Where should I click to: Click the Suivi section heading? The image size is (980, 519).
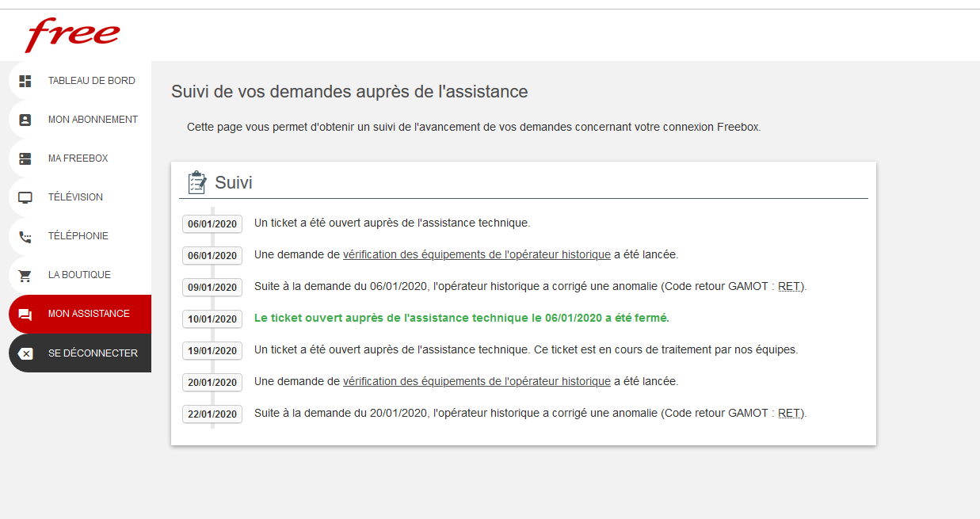234,182
